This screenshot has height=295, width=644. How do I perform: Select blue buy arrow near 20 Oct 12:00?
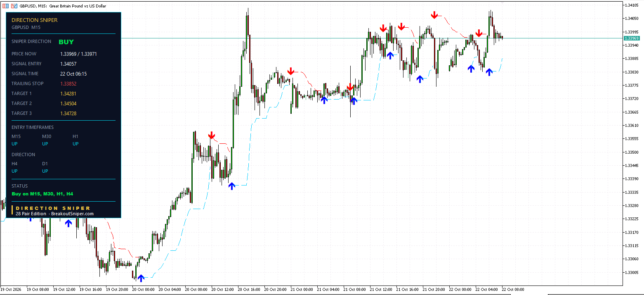point(232,186)
